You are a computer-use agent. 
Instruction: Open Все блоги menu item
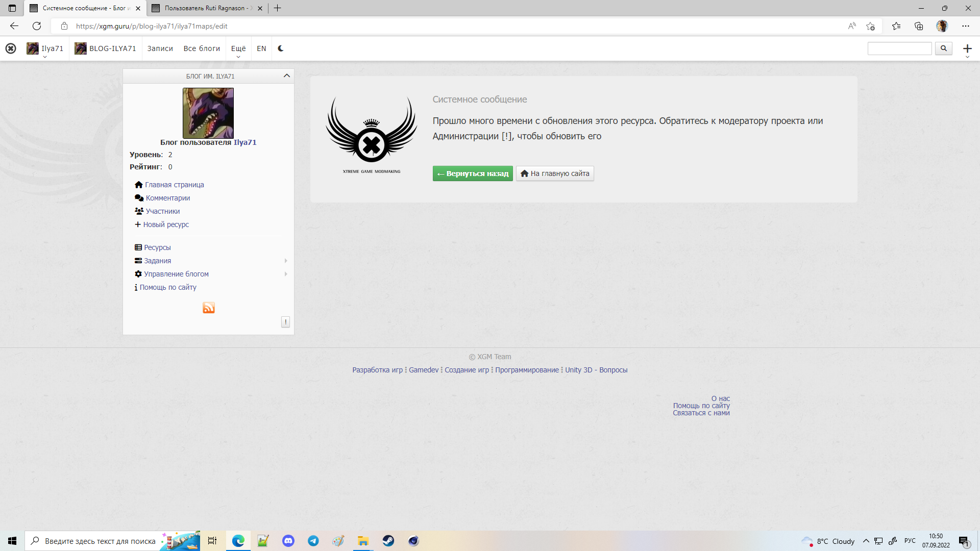click(202, 48)
